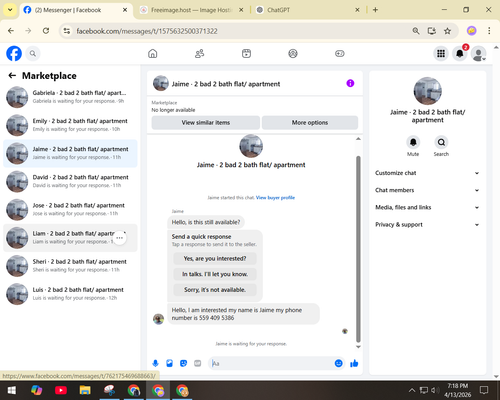Open Luis's conversation
The width and height of the screenshot is (500, 400).
(70, 294)
